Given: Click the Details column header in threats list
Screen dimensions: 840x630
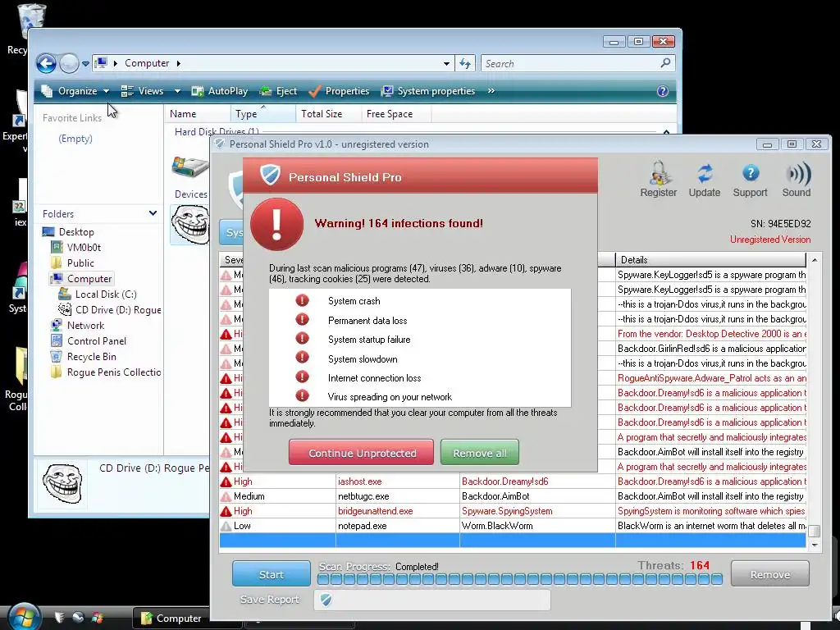Looking at the screenshot, I should point(710,260).
